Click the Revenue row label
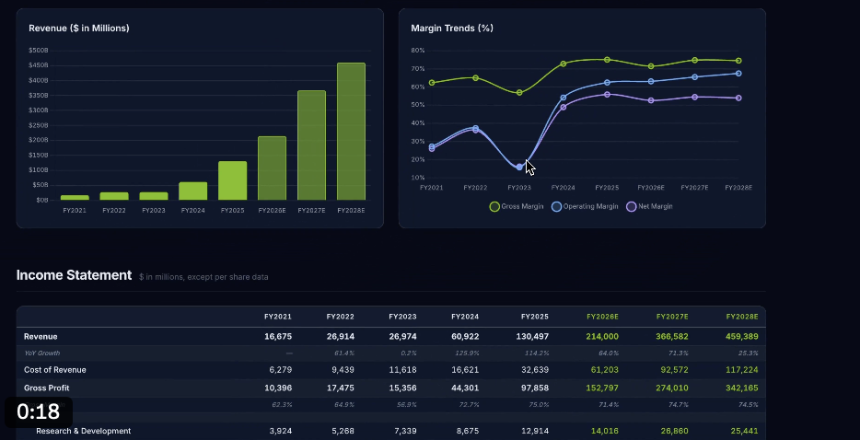Viewport: 860px width, 440px height. pos(41,336)
